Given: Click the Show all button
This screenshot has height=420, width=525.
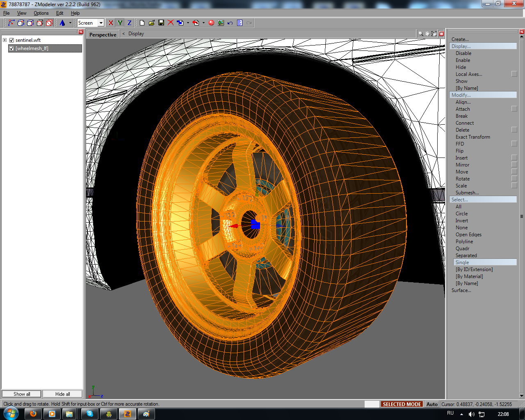Looking at the screenshot, I should coord(22,394).
